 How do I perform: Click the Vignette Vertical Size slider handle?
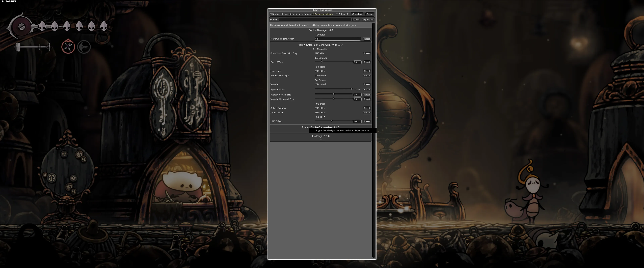coord(334,94)
